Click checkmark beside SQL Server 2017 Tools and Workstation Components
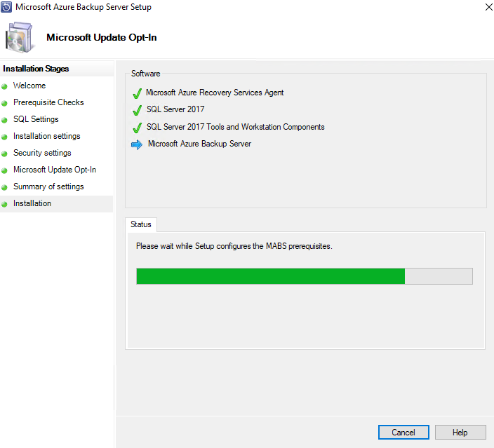The image size is (494, 448). pyautogui.click(x=137, y=128)
